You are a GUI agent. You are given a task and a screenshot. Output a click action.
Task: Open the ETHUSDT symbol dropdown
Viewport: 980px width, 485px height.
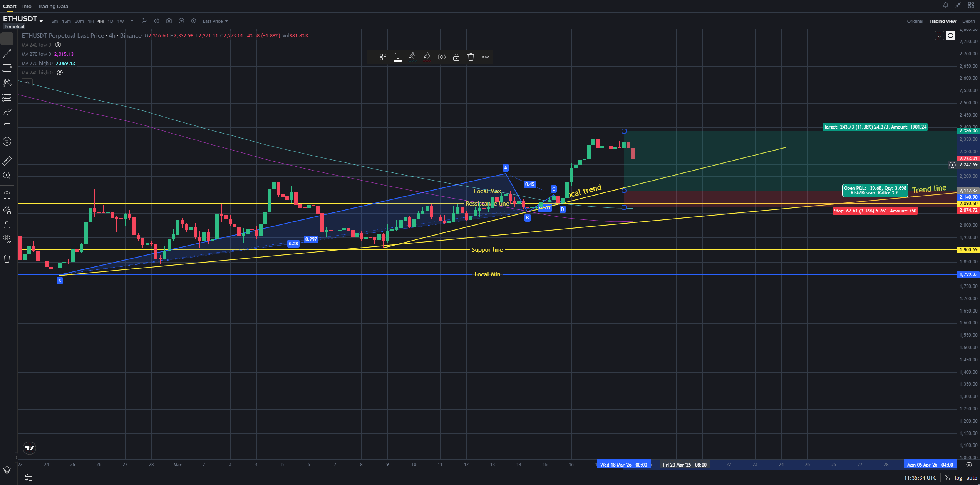[41, 21]
